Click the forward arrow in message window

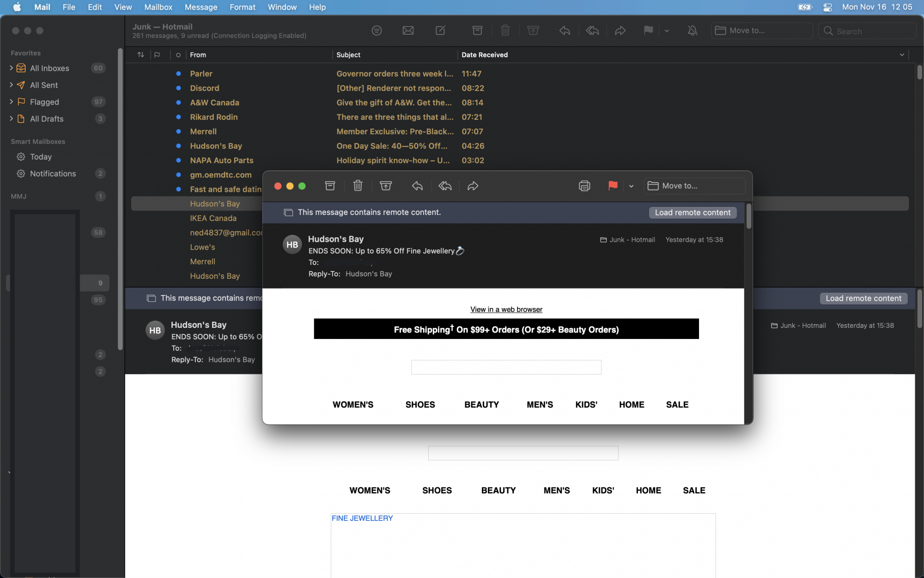[473, 186]
